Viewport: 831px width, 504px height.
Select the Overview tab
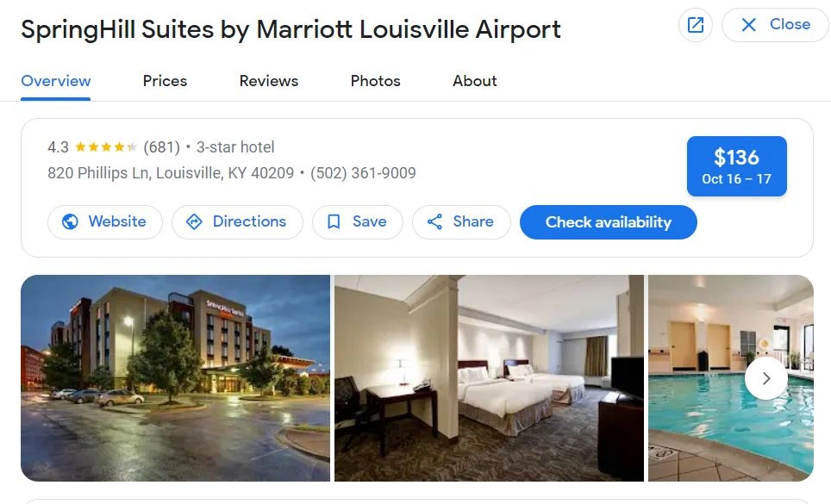(56, 81)
